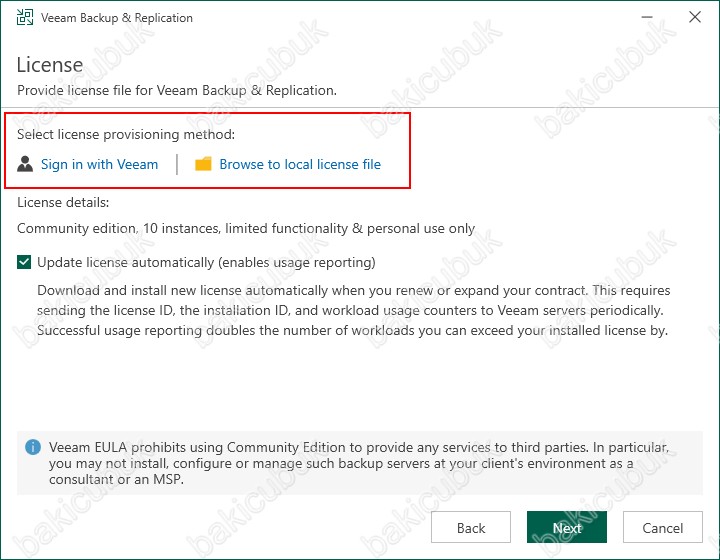Uncheck Update license automatically checkbox
This screenshot has width=720, height=560.
click(24, 263)
